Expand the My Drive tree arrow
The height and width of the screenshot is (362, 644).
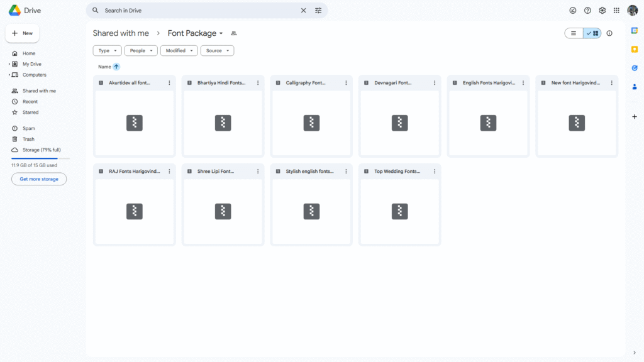coord(9,64)
